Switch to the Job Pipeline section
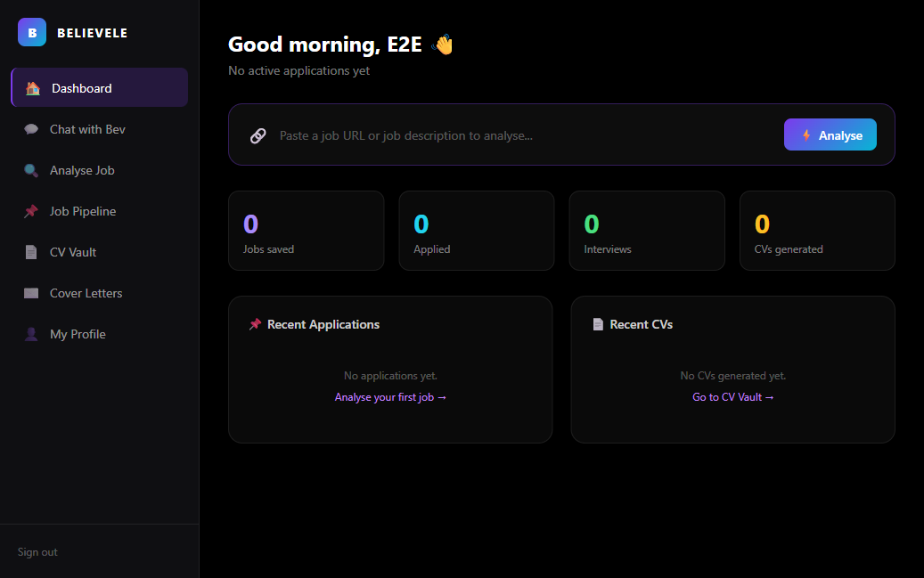Viewport: 924px width, 578px height. (82, 210)
